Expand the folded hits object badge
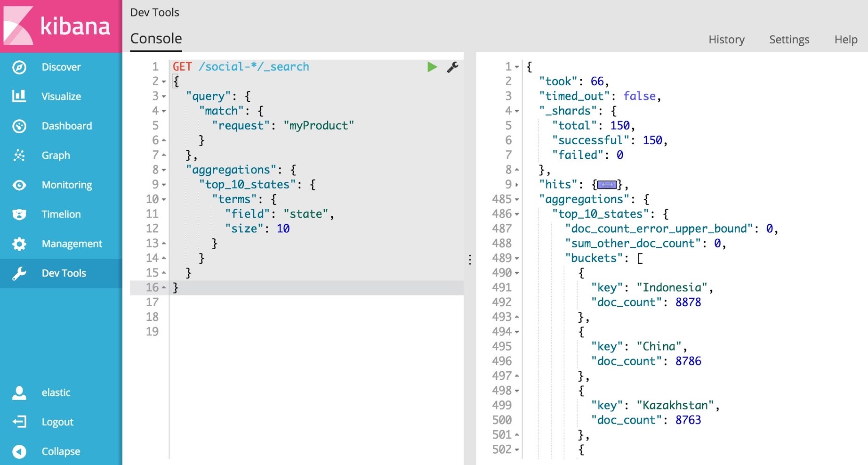This screenshot has width=868, height=465. tap(607, 185)
